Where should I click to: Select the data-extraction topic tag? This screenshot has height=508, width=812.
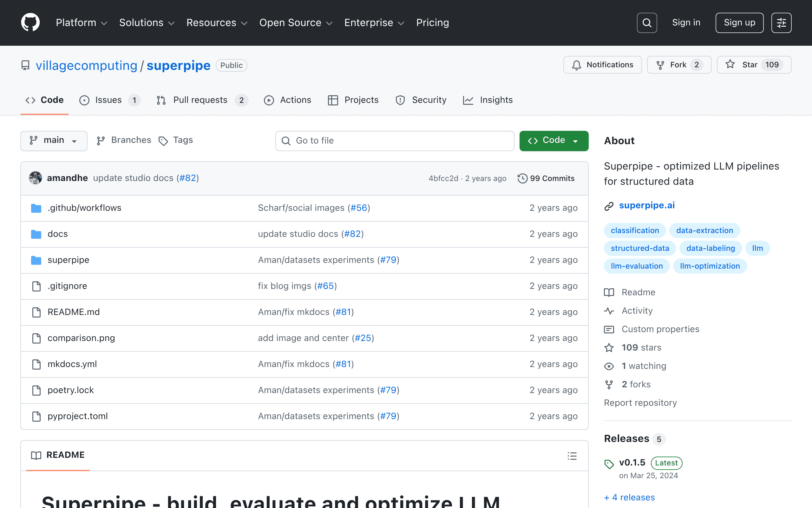tap(704, 231)
